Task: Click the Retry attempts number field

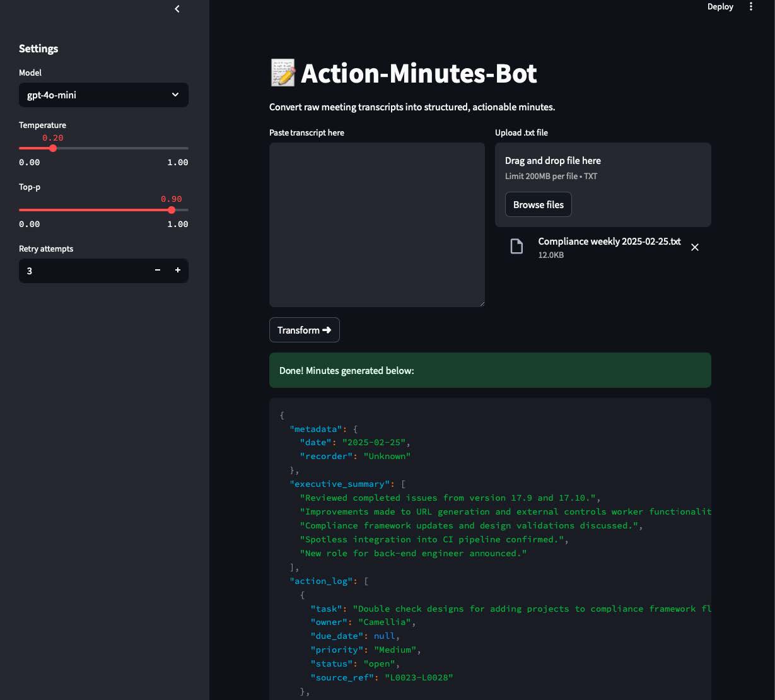Action: coord(82,271)
